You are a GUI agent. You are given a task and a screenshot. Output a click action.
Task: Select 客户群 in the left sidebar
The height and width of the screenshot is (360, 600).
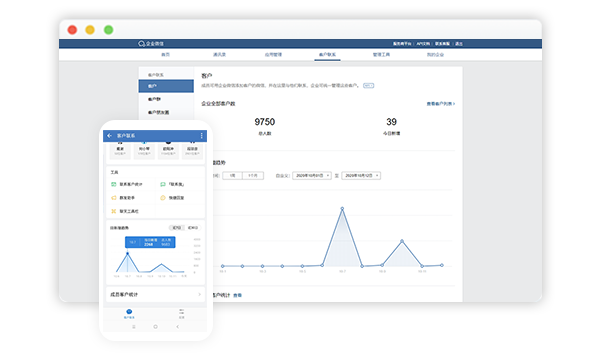(x=154, y=99)
